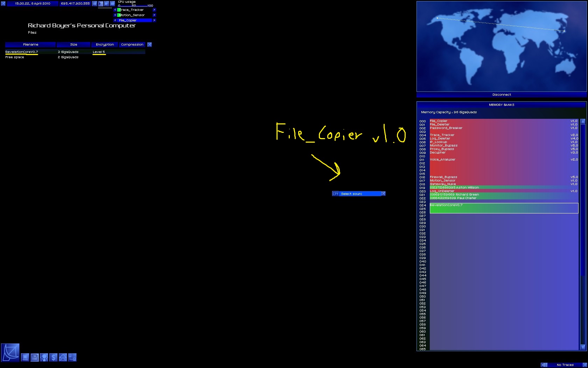Select RevelationCoreV0.7 in the Filez list
Image resolution: width=588 pixels, height=368 pixels.
click(x=75, y=52)
